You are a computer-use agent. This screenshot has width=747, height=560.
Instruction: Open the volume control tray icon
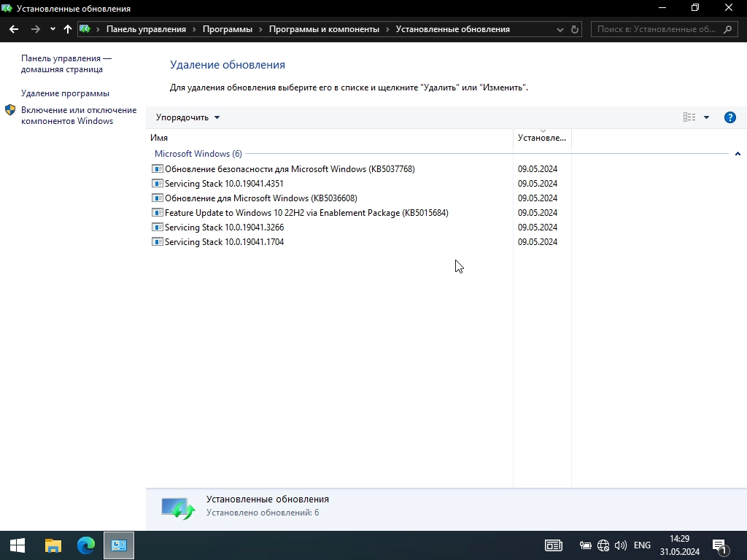(621, 545)
